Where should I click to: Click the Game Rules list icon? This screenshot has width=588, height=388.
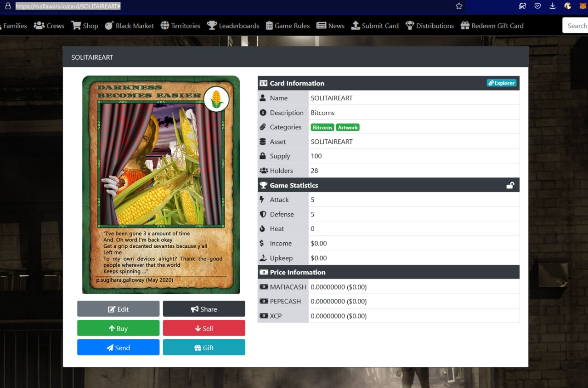(x=270, y=26)
